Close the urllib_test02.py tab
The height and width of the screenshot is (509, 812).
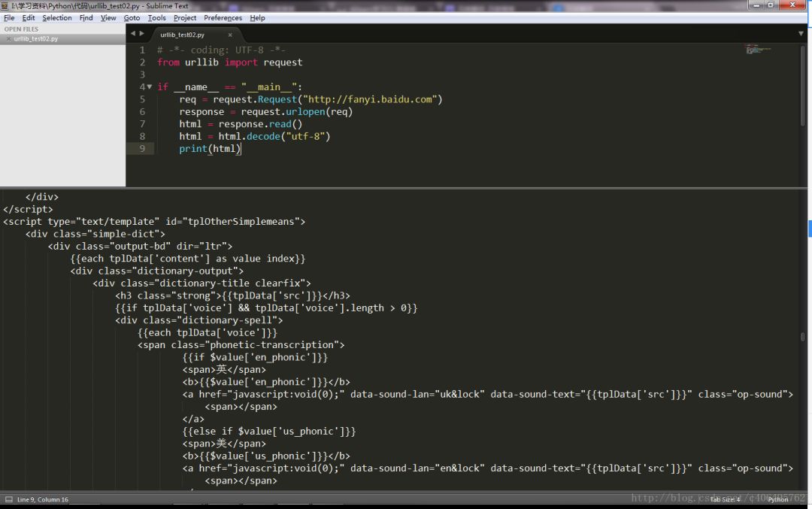tap(230, 35)
